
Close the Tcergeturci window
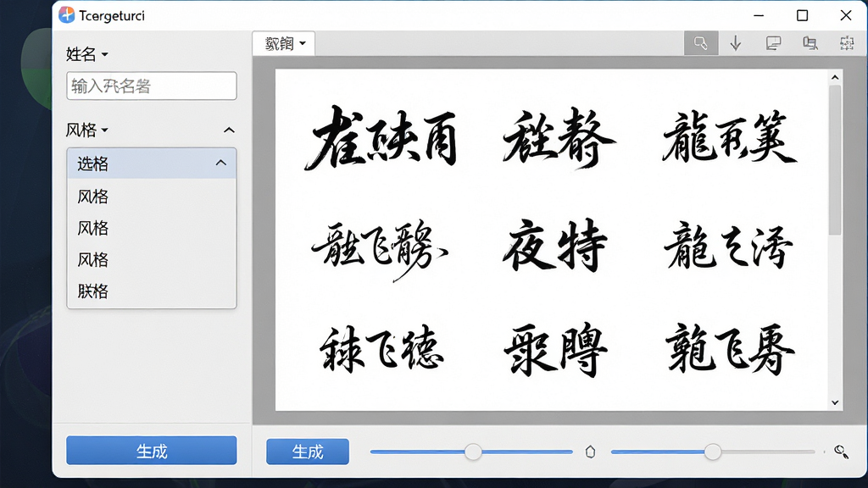coord(846,15)
